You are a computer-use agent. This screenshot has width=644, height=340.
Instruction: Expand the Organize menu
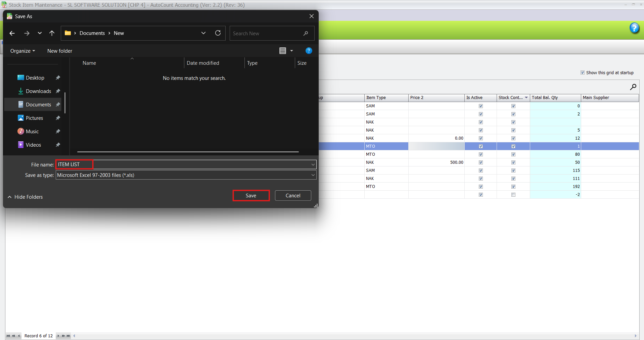pos(22,51)
